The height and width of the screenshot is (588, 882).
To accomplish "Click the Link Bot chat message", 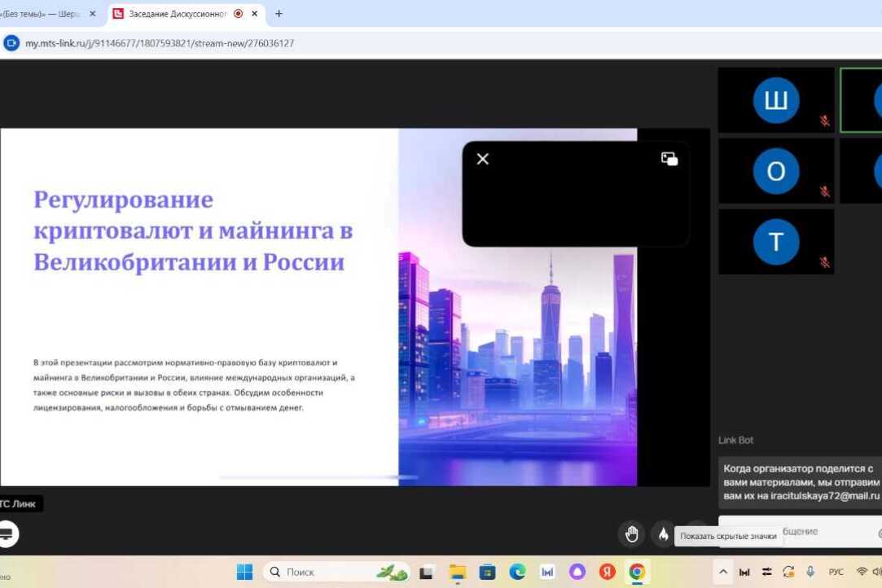I will coord(801,482).
